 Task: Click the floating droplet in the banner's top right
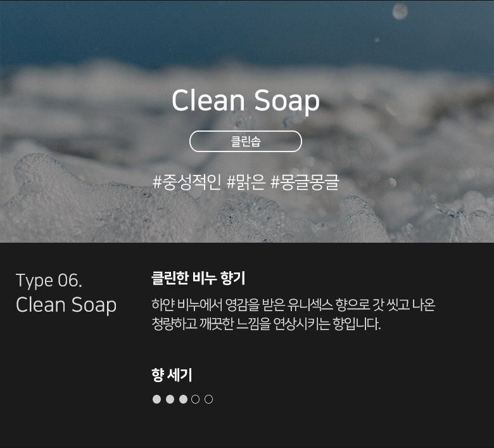click(x=400, y=11)
